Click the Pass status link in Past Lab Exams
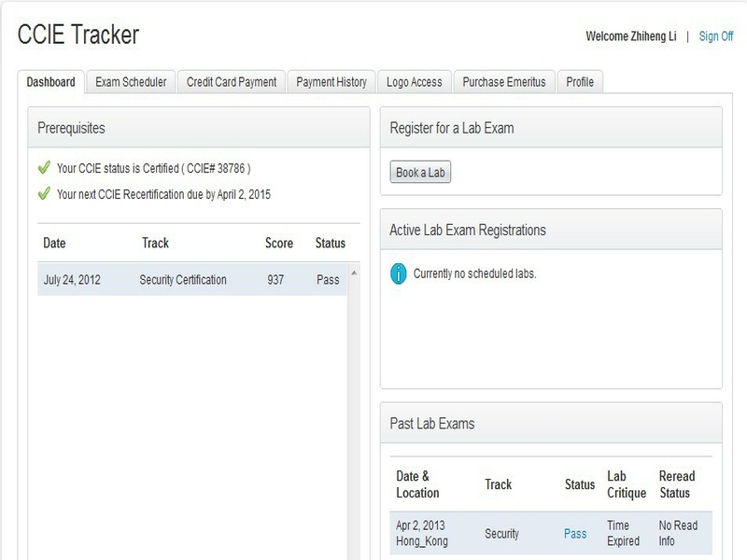Image resolution: width=747 pixels, height=560 pixels. [x=575, y=534]
